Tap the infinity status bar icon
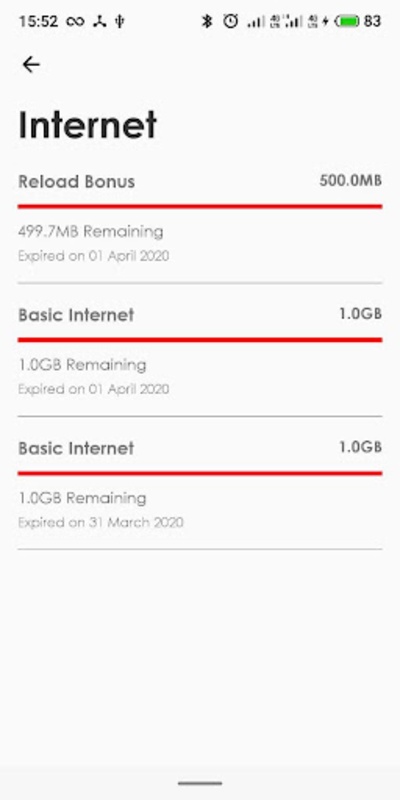 [x=76, y=21]
